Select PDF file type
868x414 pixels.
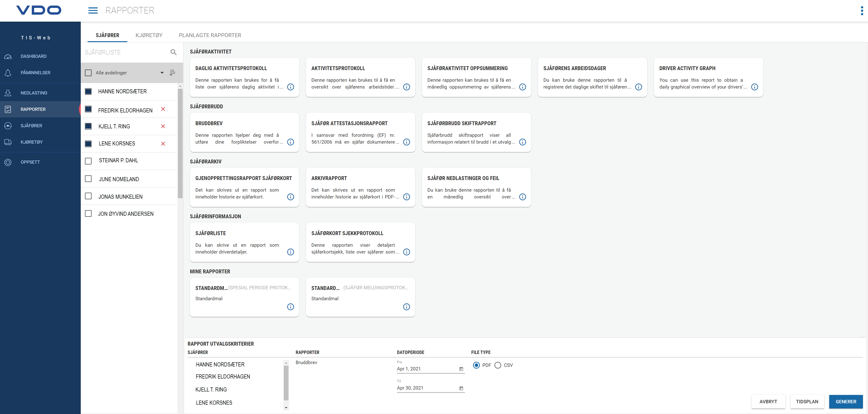tap(477, 365)
